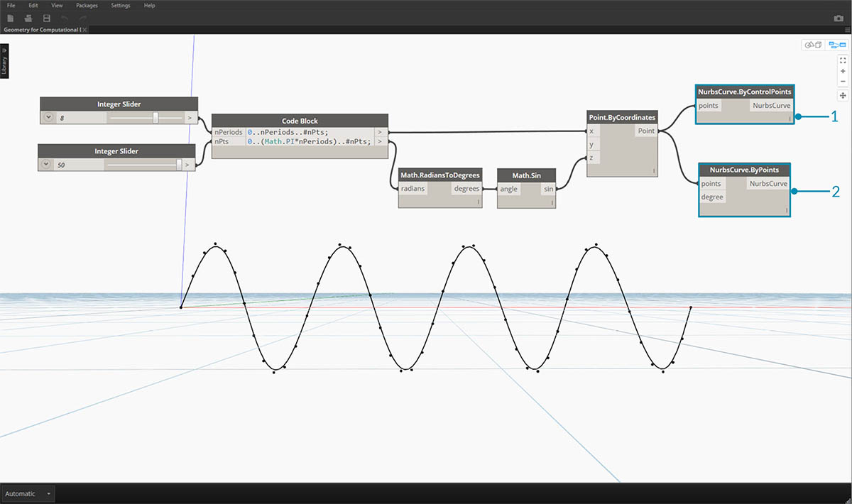Viewport: 852px width, 504px height.
Task: Click the Zoom In plus button
Action: [843, 71]
